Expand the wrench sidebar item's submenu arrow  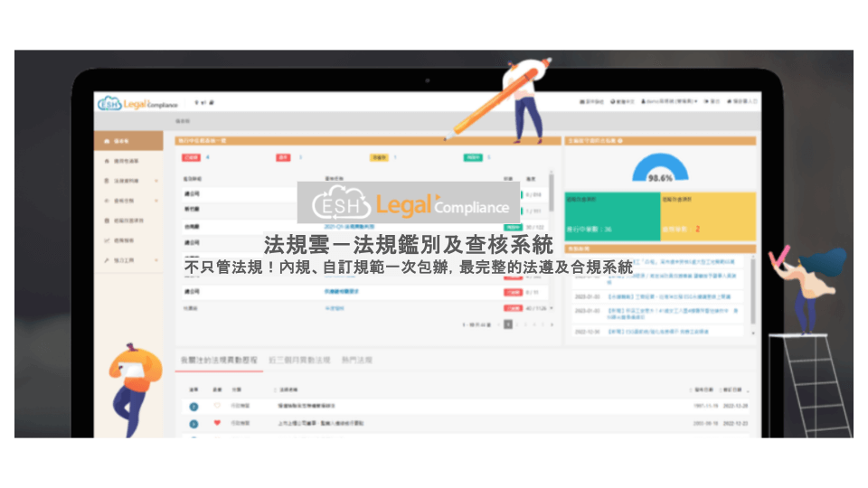point(156,260)
